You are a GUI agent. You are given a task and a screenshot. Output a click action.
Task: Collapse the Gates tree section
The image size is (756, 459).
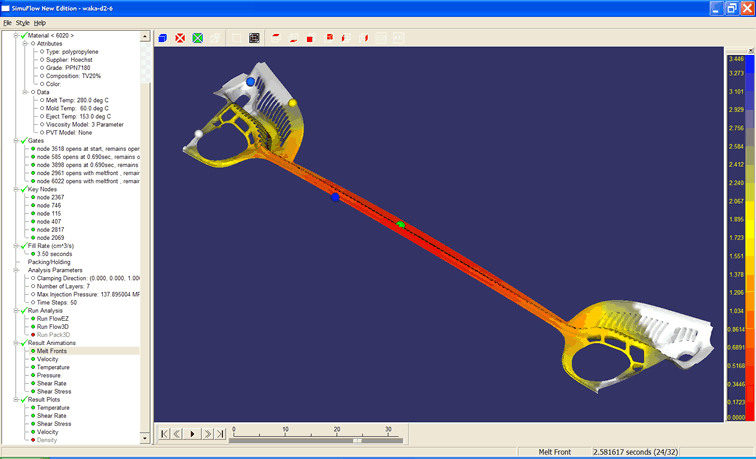[15, 141]
